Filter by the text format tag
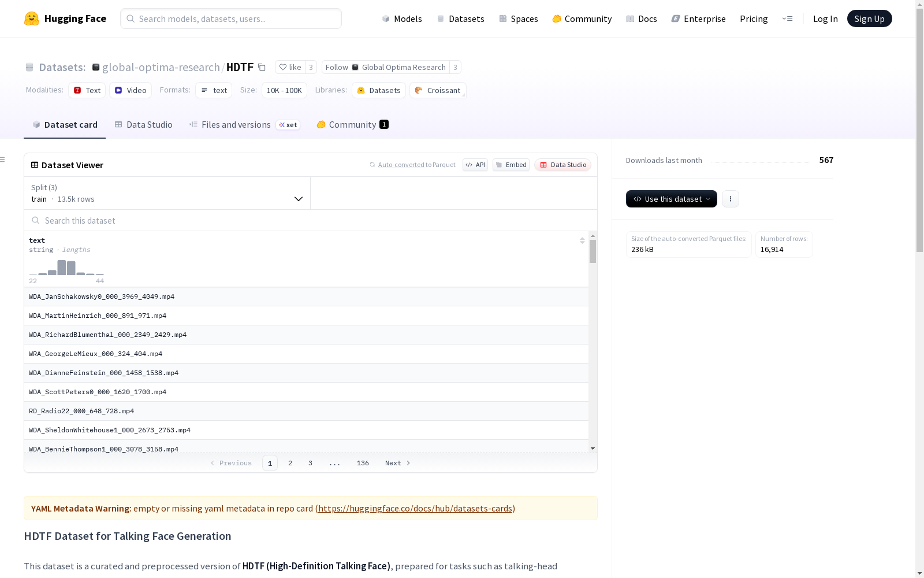 click(214, 90)
